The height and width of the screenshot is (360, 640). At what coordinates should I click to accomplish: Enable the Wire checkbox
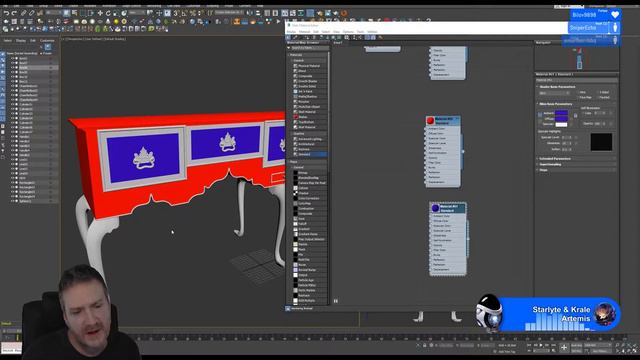pyautogui.click(x=578, y=92)
